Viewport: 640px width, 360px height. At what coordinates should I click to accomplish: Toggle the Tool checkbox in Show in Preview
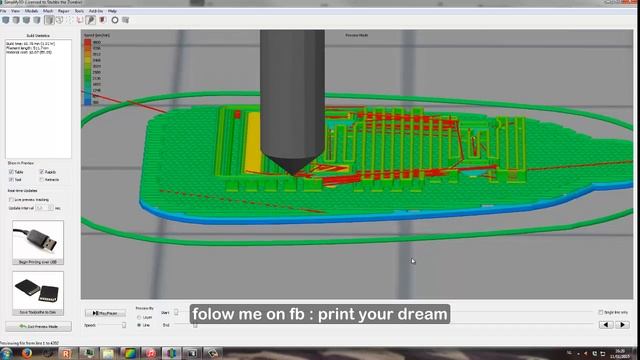(11, 180)
